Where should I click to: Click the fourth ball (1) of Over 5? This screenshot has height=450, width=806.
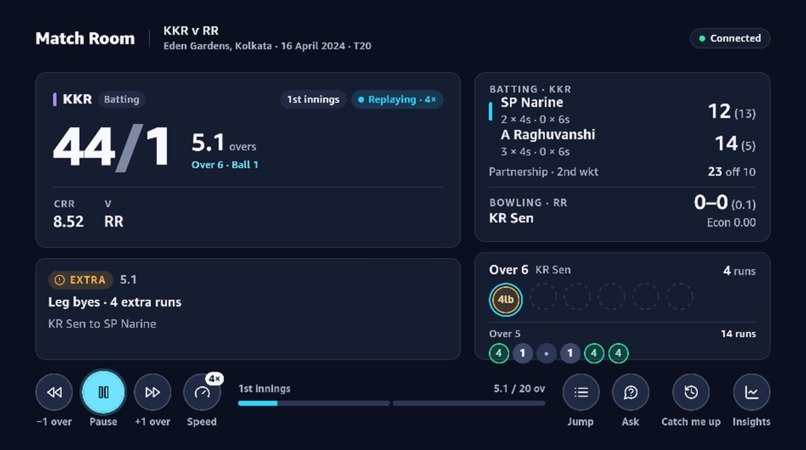(570, 353)
